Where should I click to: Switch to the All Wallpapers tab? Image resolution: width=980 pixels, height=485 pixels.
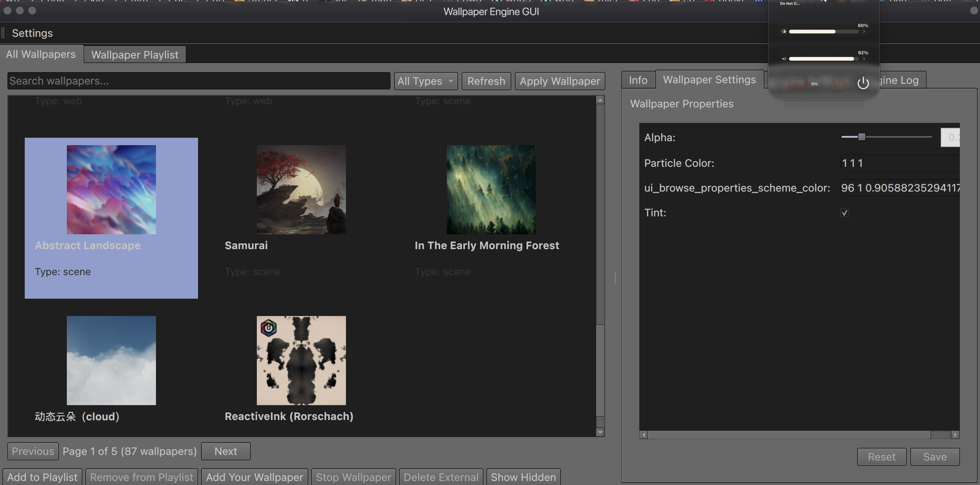point(41,54)
